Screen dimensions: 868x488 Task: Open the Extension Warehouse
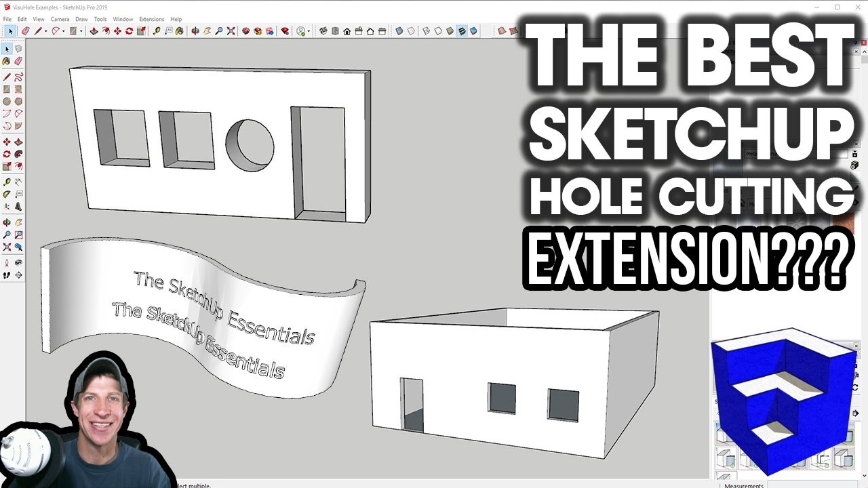click(258, 30)
